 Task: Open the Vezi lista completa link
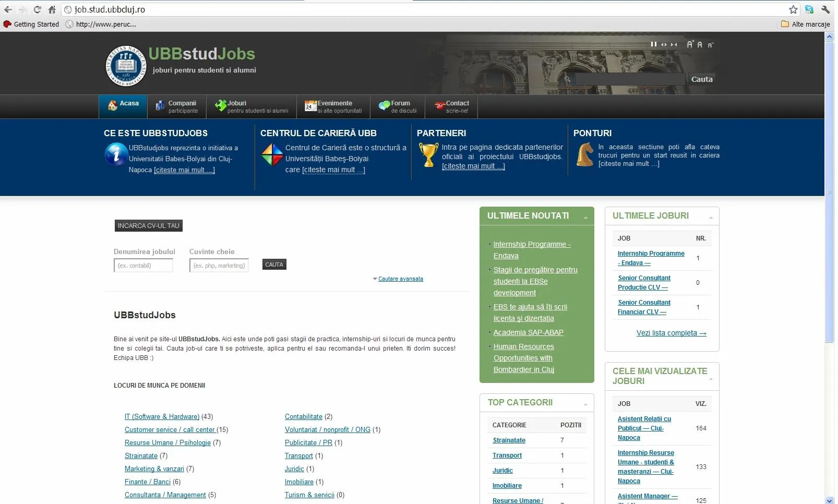(671, 333)
